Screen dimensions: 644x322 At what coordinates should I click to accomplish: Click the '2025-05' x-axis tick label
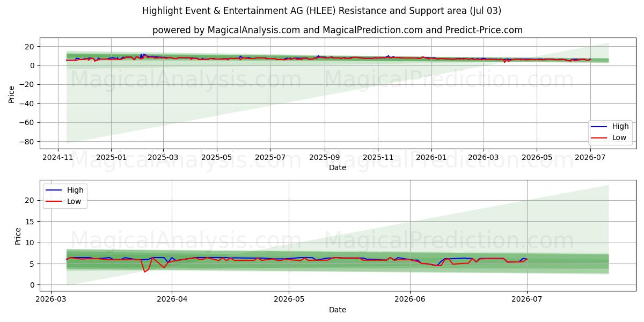(216, 158)
